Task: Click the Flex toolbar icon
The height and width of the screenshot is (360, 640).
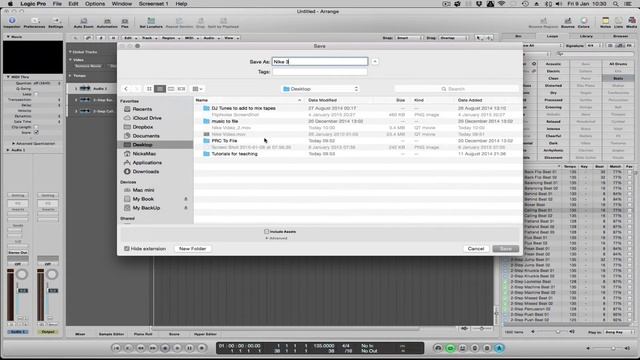Action: point(125,22)
